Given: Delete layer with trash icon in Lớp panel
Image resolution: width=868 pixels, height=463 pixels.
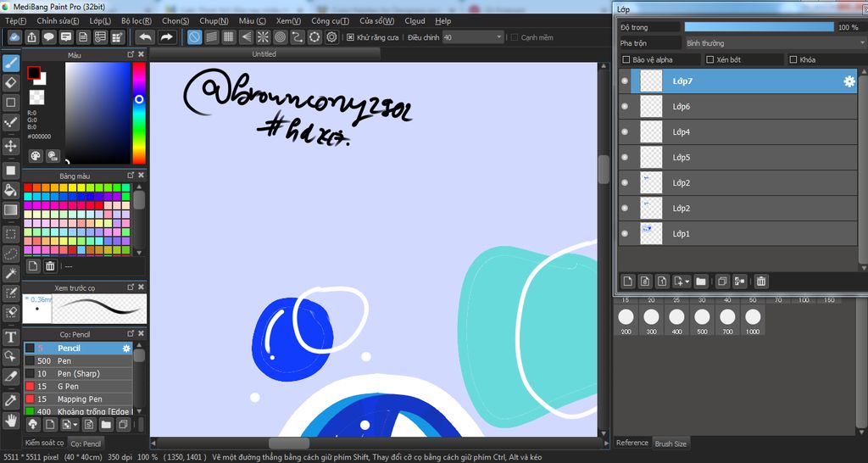Looking at the screenshot, I should (x=761, y=282).
